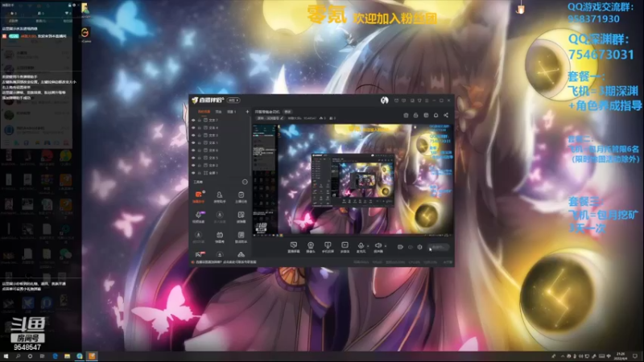This screenshot has height=362, width=644.
Task: Open taskbar search
Action: 18,356
